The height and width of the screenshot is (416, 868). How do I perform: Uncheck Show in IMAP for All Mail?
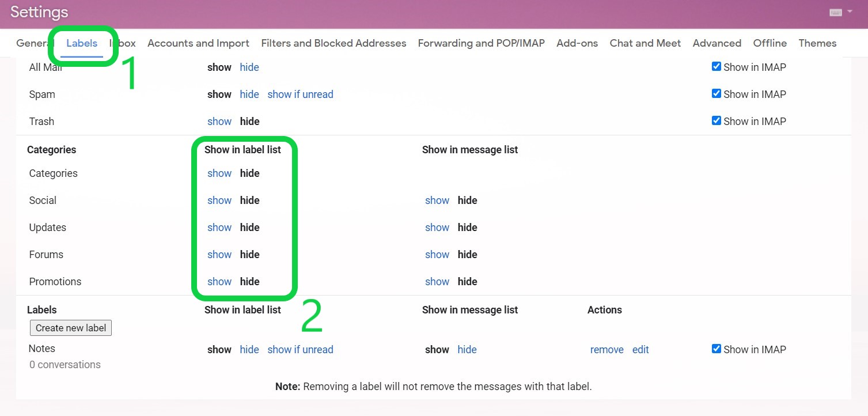click(x=717, y=67)
